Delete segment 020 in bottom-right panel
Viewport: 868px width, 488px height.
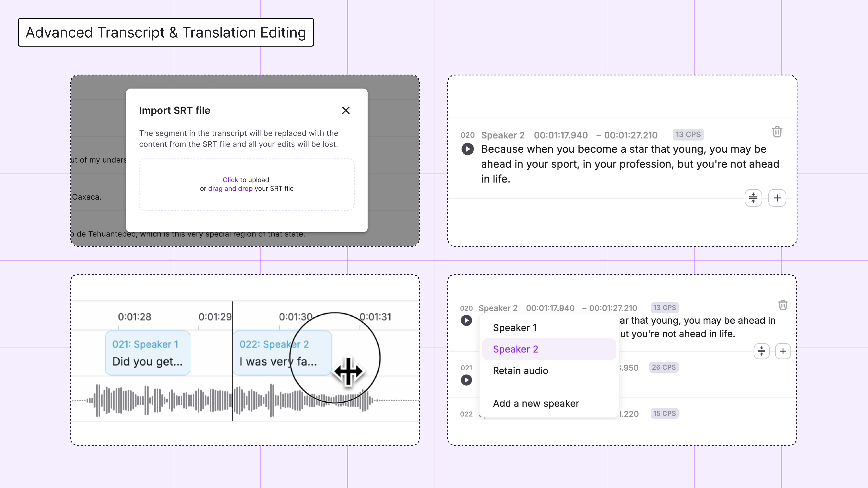(x=783, y=305)
